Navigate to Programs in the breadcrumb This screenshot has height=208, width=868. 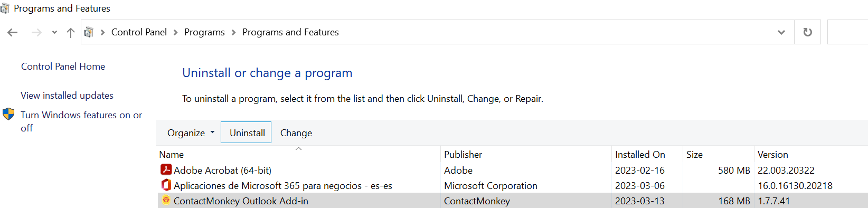(x=204, y=32)
